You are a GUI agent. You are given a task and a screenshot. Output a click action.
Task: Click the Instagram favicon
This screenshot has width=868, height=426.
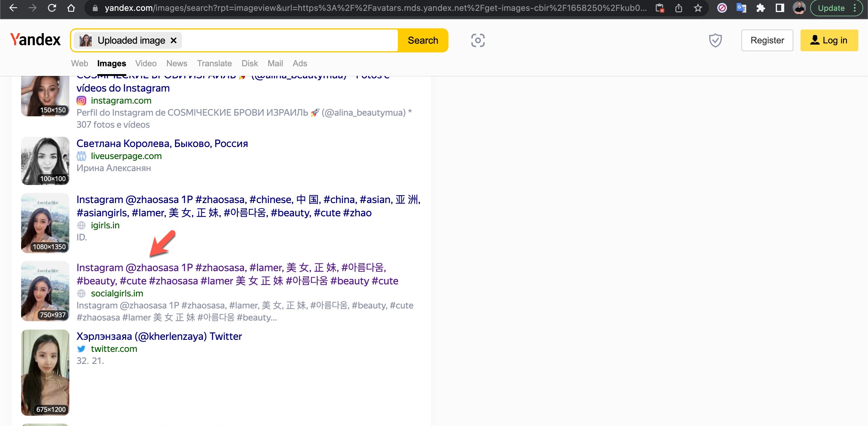81,101
